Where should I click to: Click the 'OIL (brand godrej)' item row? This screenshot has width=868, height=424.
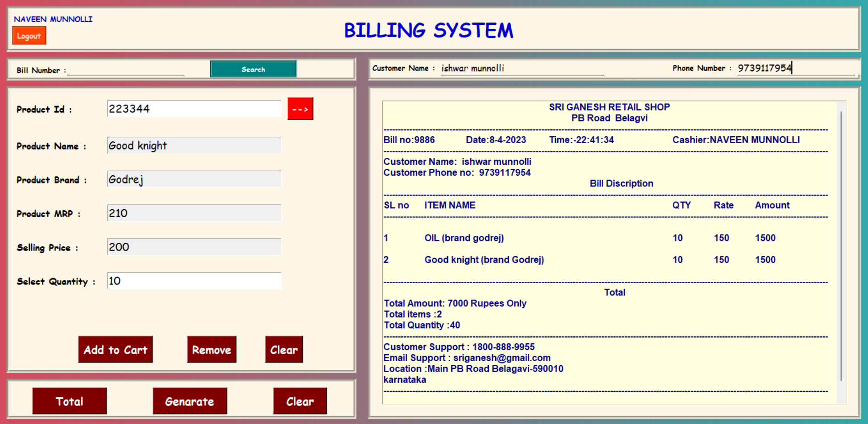[464, 238]
